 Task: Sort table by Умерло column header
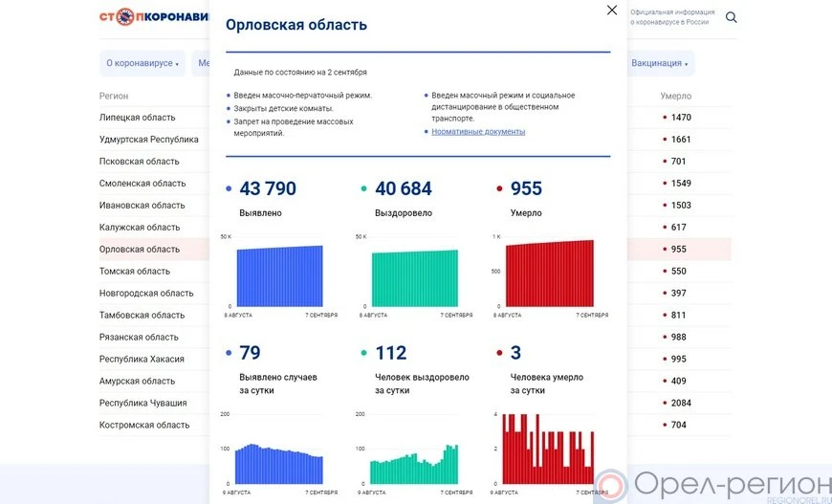tap(675, 97)
